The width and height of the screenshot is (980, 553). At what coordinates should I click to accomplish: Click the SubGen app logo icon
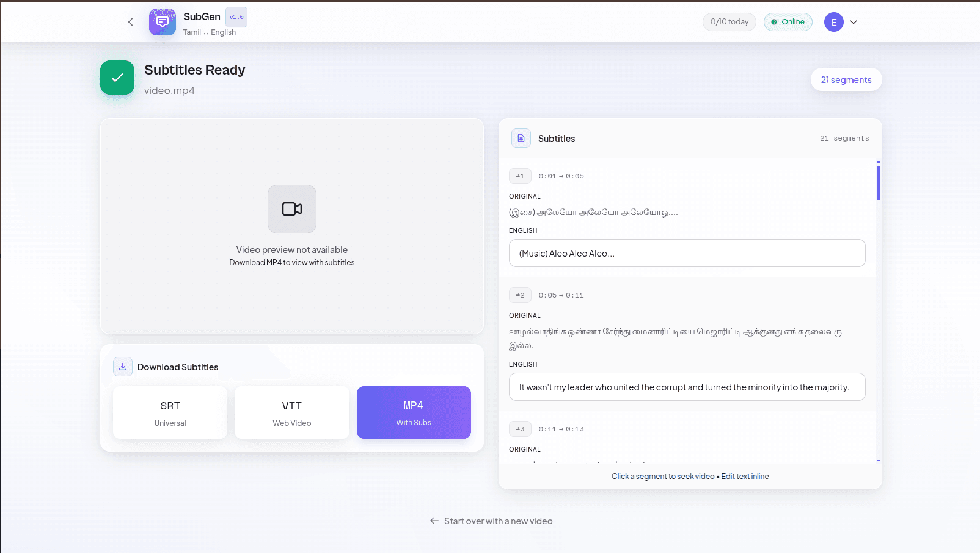[163, 22]
